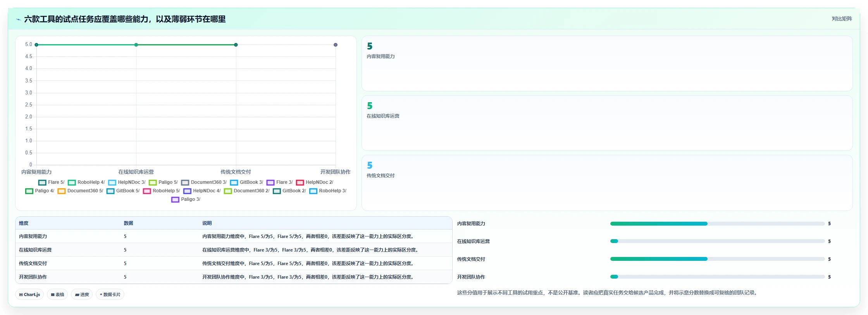This screenshot has height=315, width=868.
Task: Click the 开发团队协作 x-axis label on the chart
Action: point(335,172)
